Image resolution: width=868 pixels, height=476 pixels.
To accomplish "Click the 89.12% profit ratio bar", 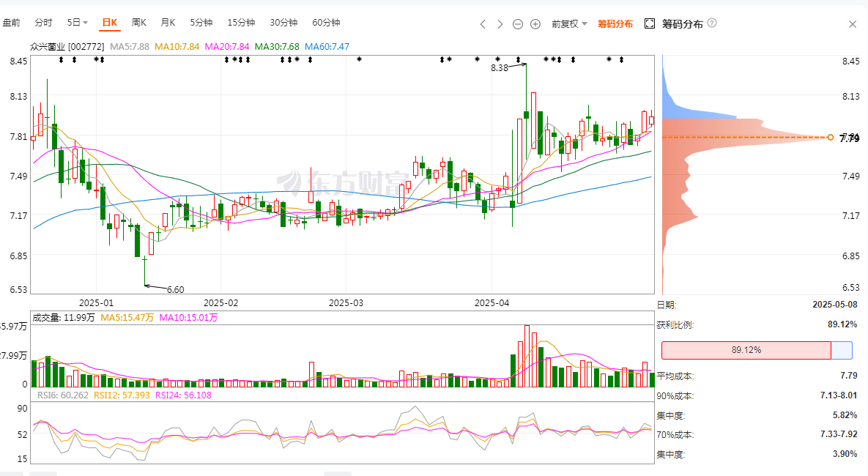I will [746, 350].
